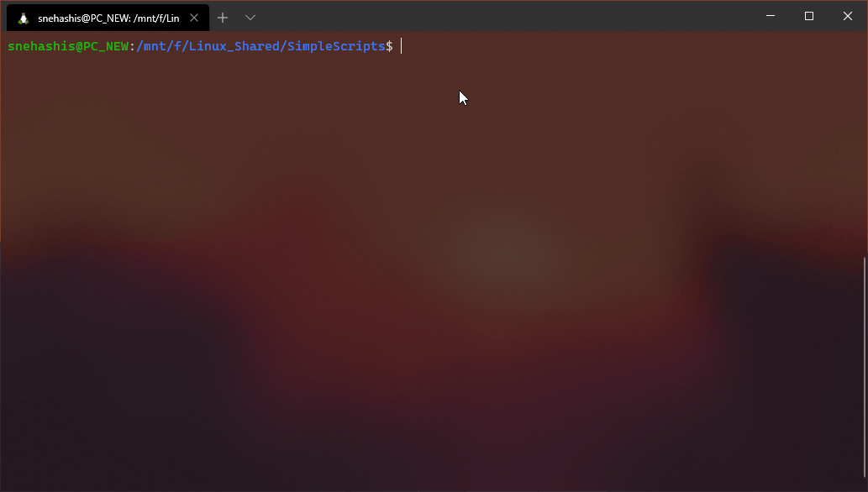
Task: Click the Linux_Shared part of the path
Action: point(234,46)
